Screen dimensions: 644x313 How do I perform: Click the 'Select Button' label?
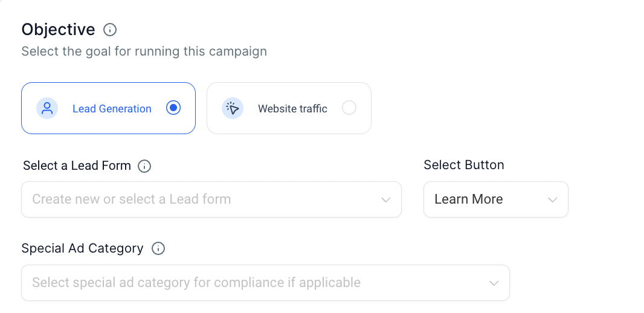click(x=463, y=165)
